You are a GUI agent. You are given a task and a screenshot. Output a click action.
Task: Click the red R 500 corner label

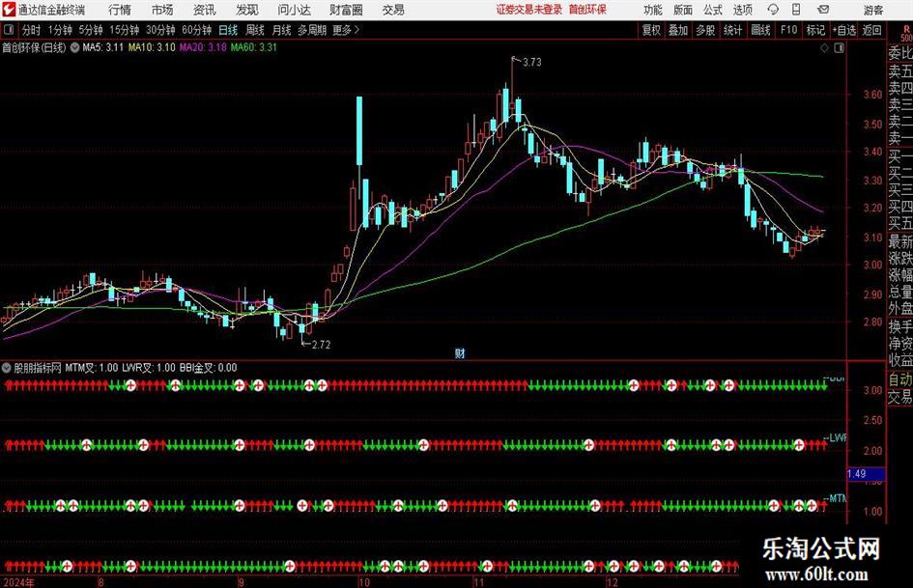[x=906, y=33]
